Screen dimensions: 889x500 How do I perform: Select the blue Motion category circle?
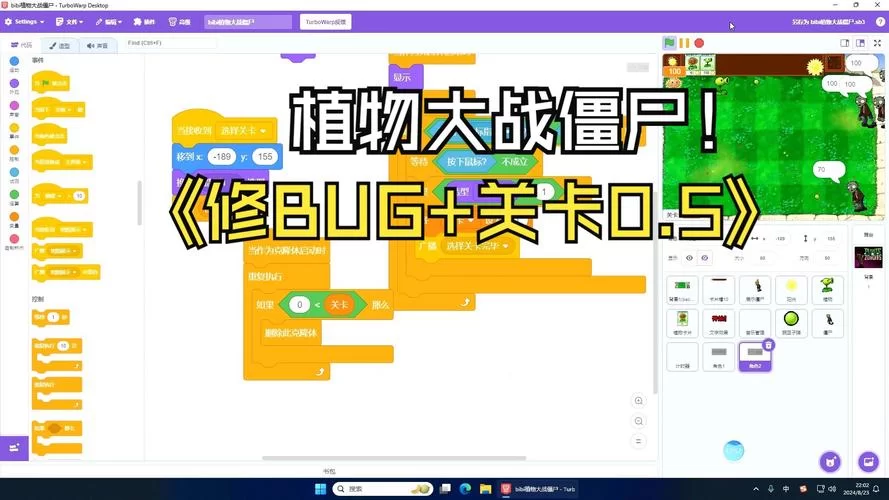coord(14,61)
